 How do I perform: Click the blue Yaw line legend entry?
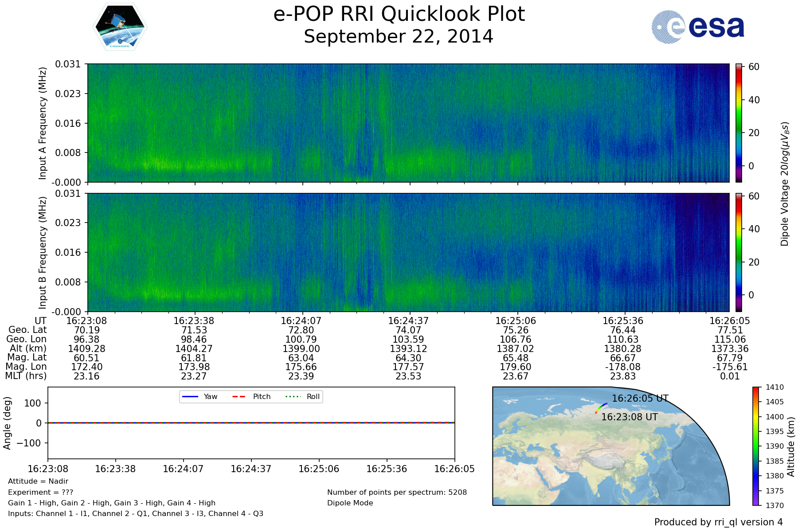click(x=200, y=397)
